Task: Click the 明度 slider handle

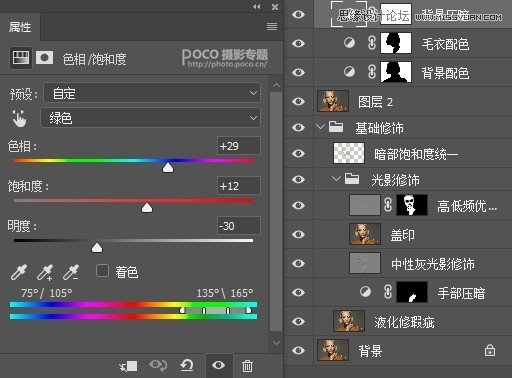Action: (97, 248)
